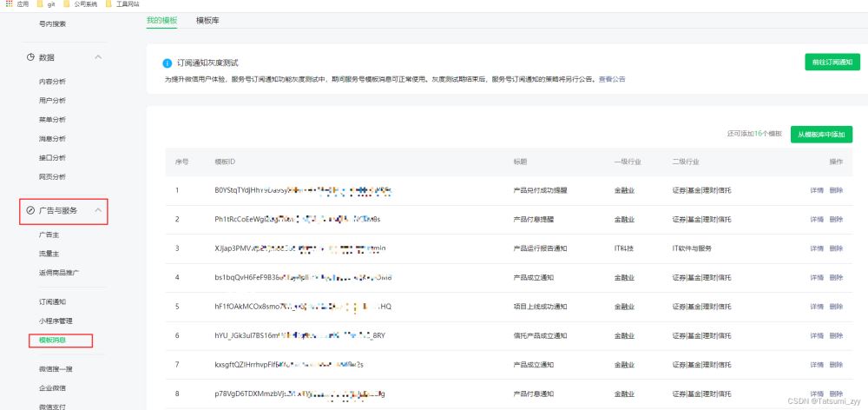Open the 查看公告 link

click(611, 79)
